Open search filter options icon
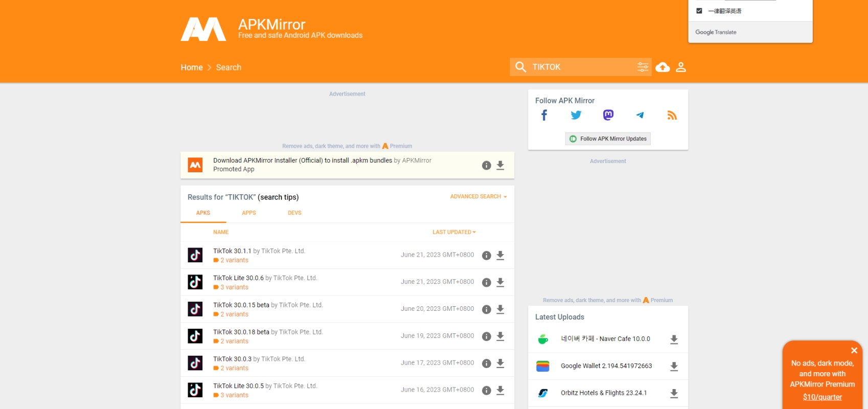 (643, 67)
